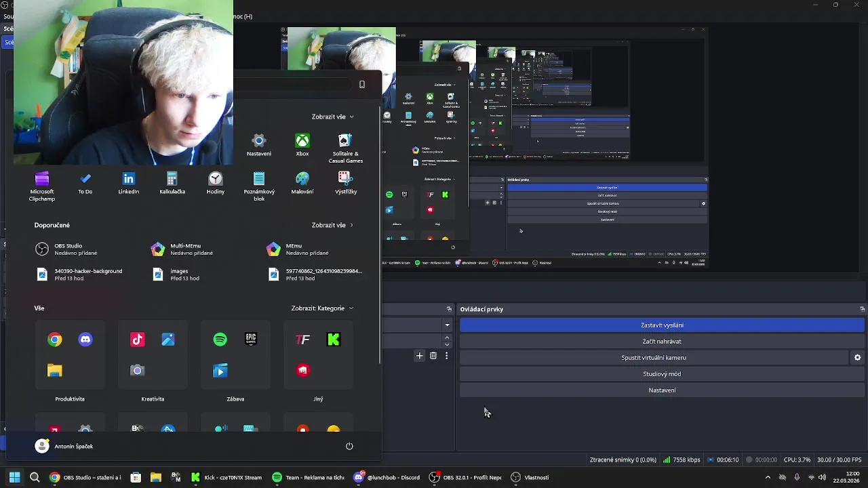Screen dimensions: 868x488
Task: Switch to Vlastnosti taskbar window
Action: (x=530, y=477)
